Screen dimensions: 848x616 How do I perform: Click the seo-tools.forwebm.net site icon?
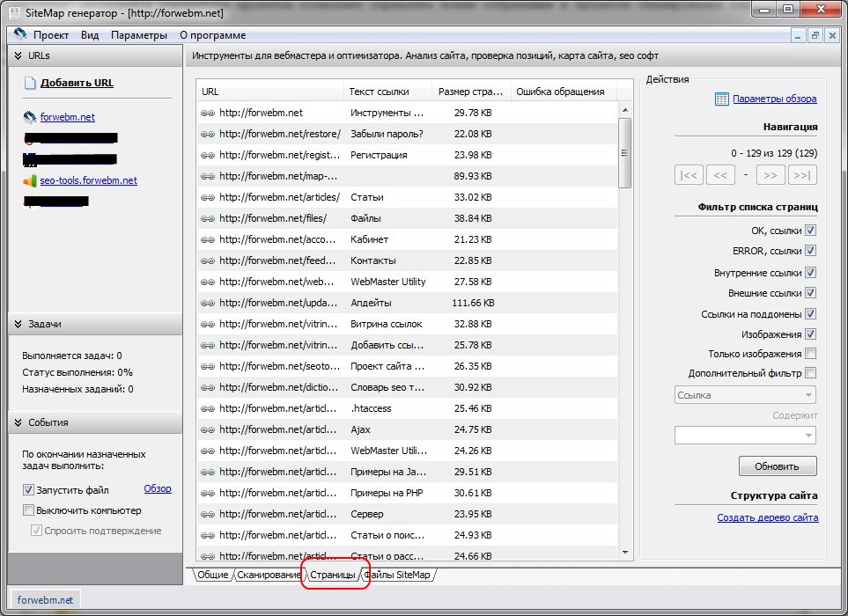pos(31,180)
